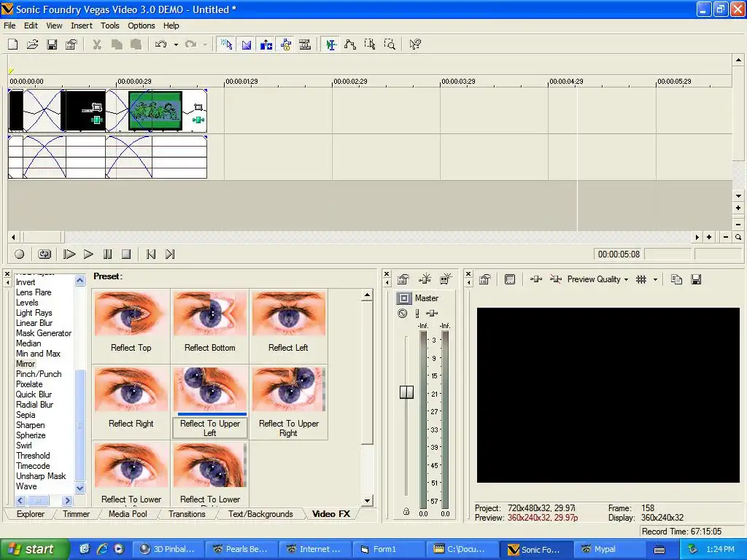Select Pinch/Punch effect in list
Viewport: 747px width, 560px height.
39,374
